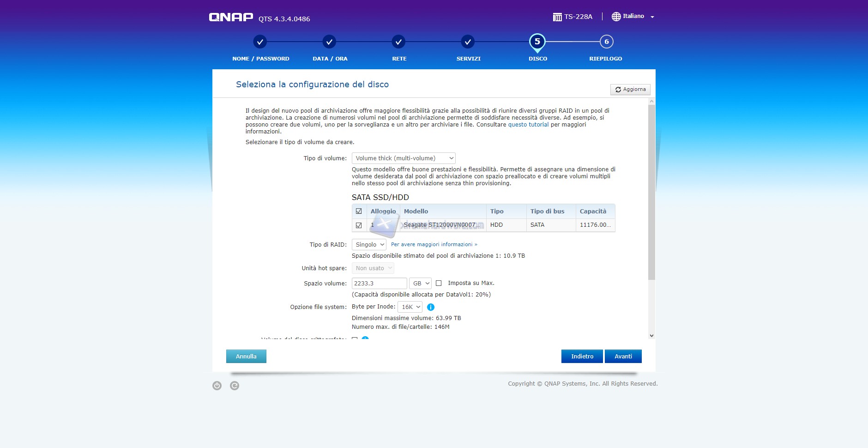Viewport: 868px width, 448px height.
Task: Click the Spazio volume input field
Action: pos(379,284)
